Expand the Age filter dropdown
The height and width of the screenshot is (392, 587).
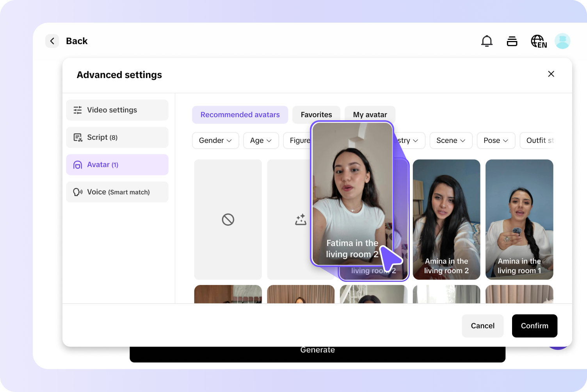point(261,141)
